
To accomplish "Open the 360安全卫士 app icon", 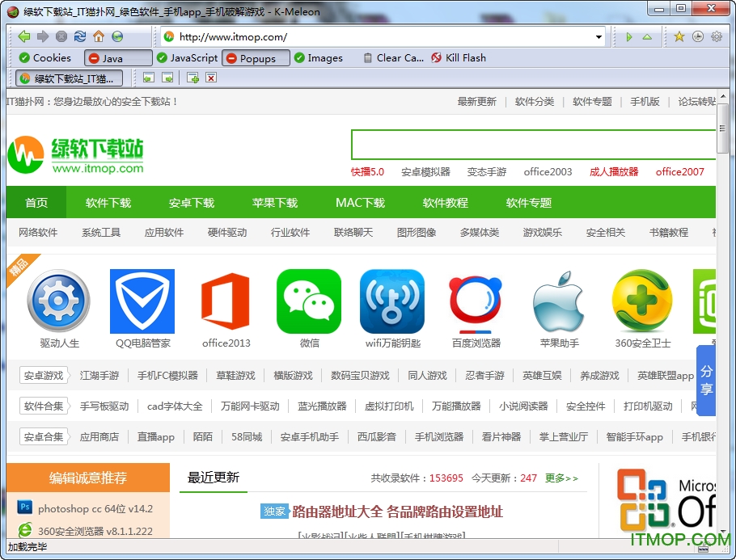I will pyautogui.click(x=642, y=301).
